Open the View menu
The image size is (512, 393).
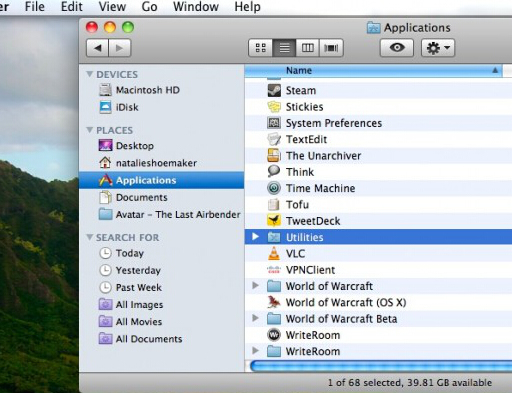pos(112,7)
